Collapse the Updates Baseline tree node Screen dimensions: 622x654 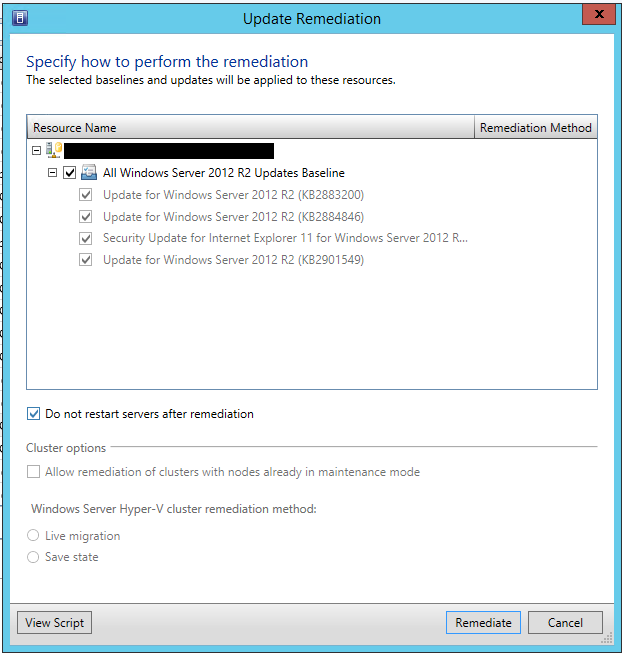point(53,173)
